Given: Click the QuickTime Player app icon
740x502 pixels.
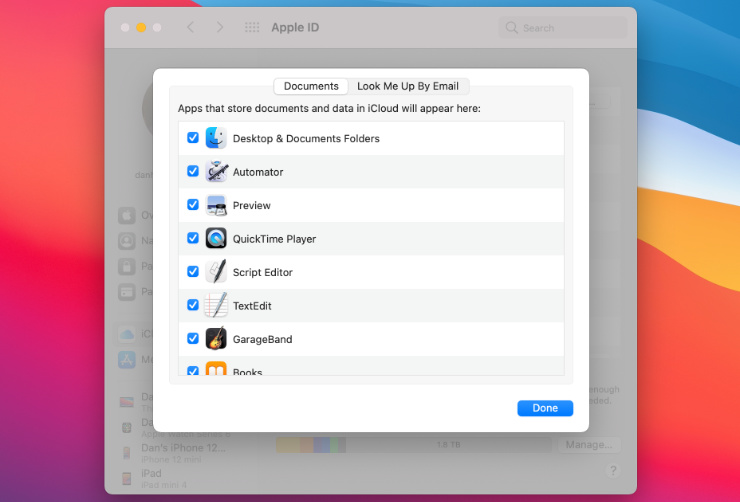Looking at the screenshot, I should point(216,238).
